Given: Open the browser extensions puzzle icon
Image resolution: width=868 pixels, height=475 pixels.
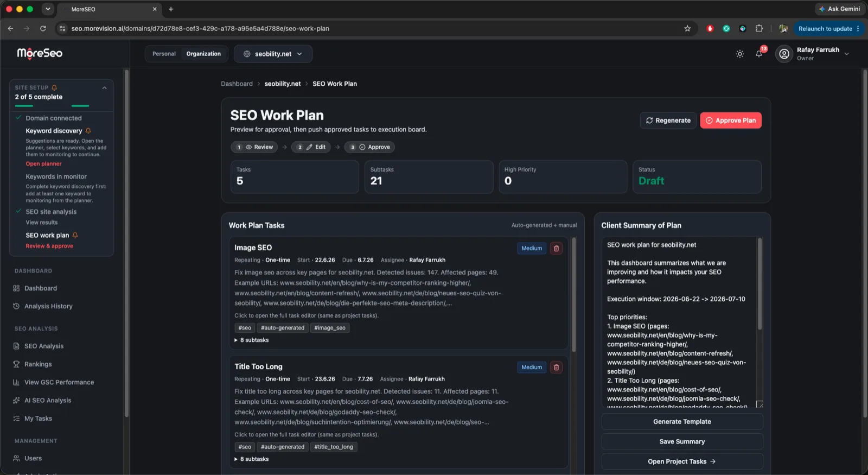Looking at the screenshot, I should [x=759, y=29].
